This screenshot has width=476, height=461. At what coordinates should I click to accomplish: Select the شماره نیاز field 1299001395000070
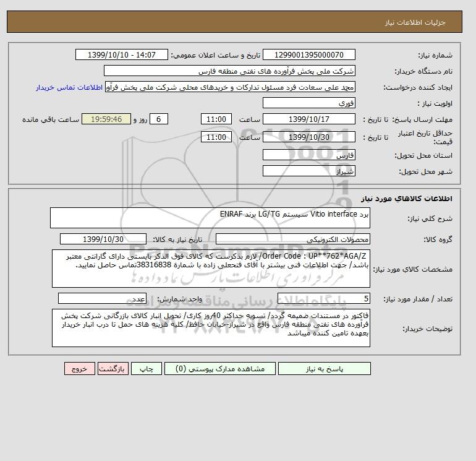[308, 54]
